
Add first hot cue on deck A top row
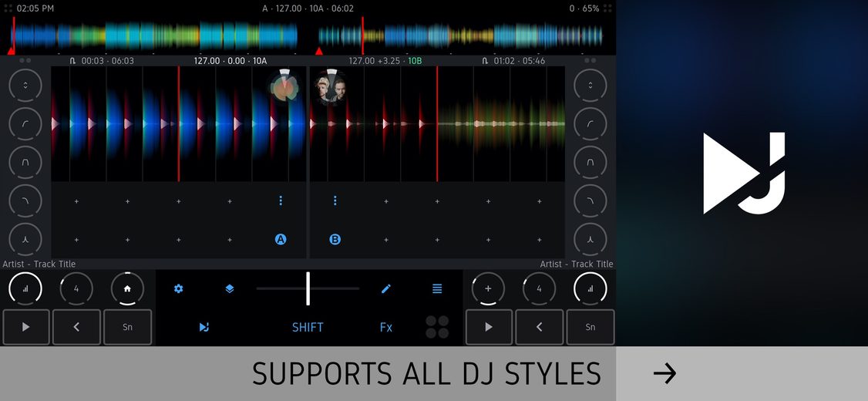(x=76, y=201)
